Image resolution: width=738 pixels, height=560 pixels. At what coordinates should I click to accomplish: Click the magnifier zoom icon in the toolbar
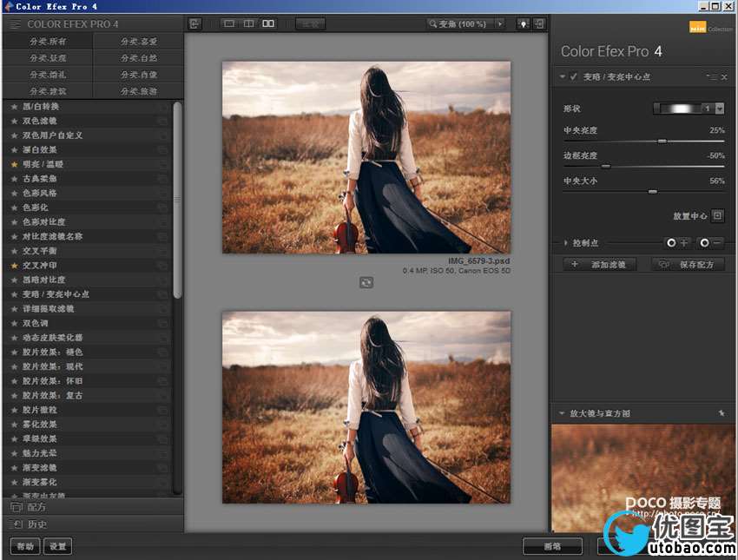pyautogui.click(x=432, y=23)
